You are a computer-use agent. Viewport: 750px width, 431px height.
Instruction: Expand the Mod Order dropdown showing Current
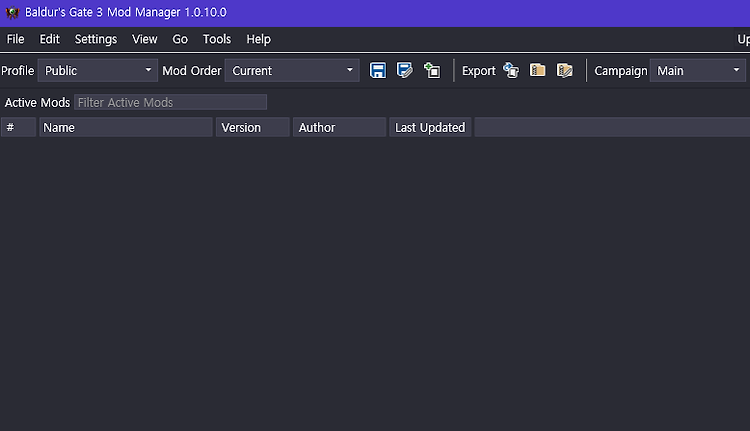tap(292, 71)
